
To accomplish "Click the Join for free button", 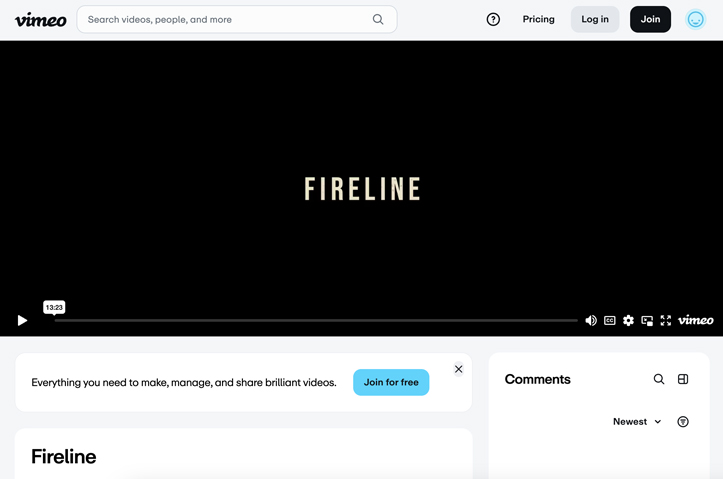I will click(x=391, y=382).
